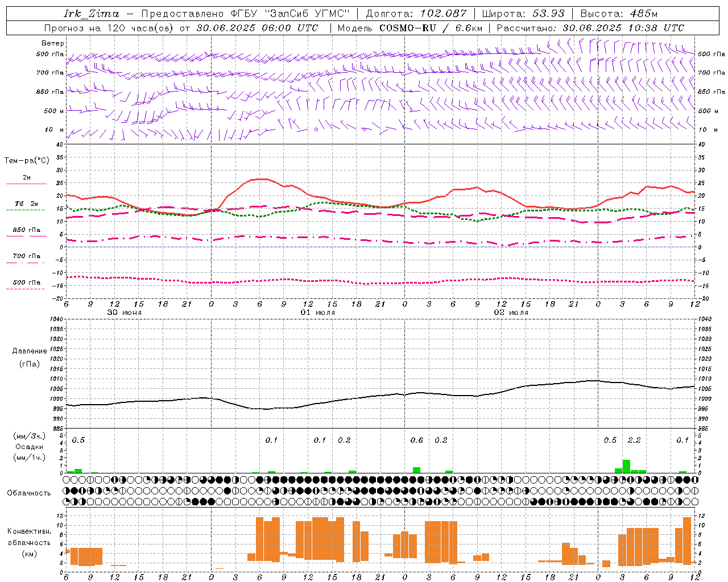Click the (км) unit under convective label
Viewport: 728px width, 582px height.
click(x=29, y=554)
